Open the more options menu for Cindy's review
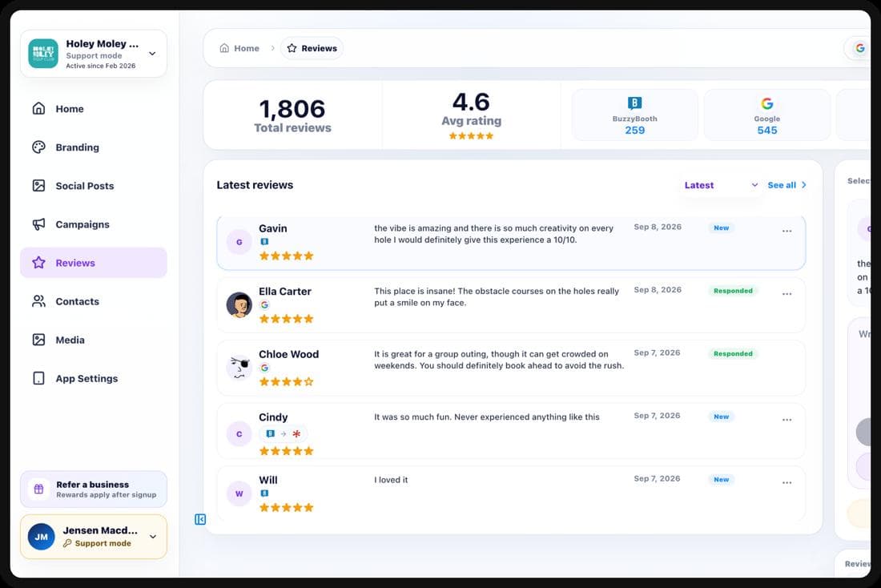 coord(786,420)
